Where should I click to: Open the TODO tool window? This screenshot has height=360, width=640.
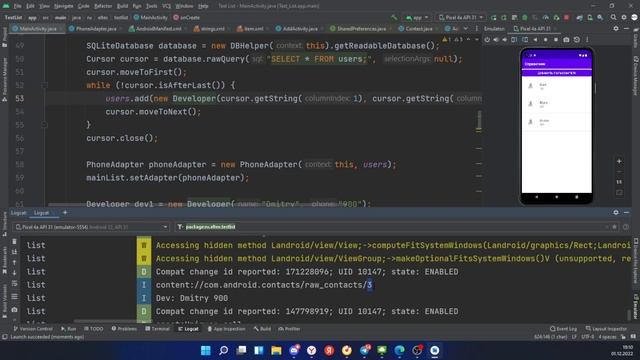pos(93,329)
